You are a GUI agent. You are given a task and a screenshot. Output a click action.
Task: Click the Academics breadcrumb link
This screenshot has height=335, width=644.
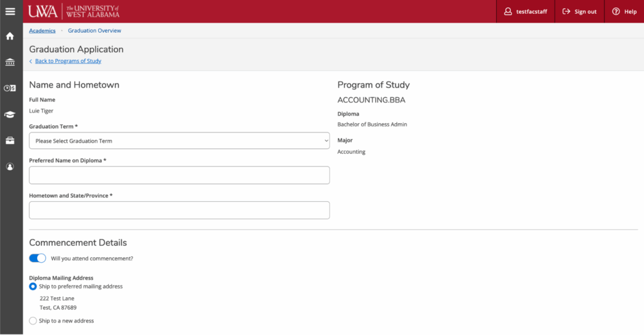pos(42,31)
